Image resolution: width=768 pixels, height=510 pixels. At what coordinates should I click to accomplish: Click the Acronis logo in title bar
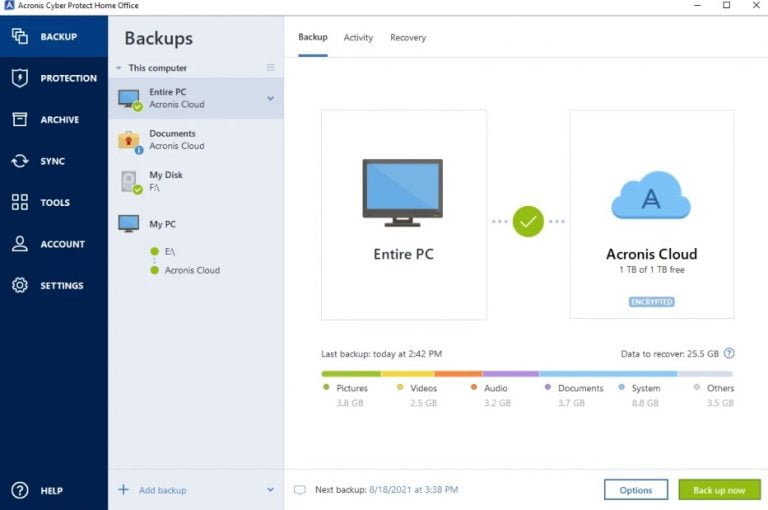pyautogui.click(x=9, y=5)
